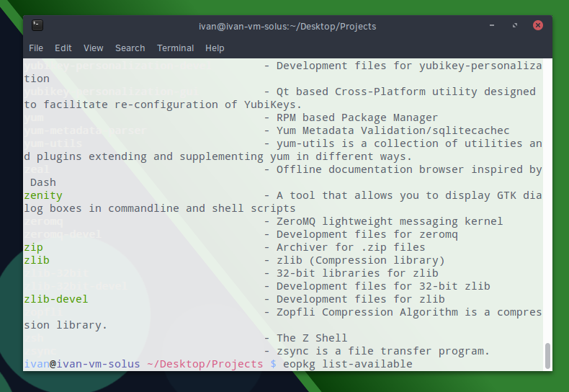Image resolution: width=569 pixels, height=392 pixels.
Task: Click the terminal vertical scrollbar thumb
Action: click(547, 355)
